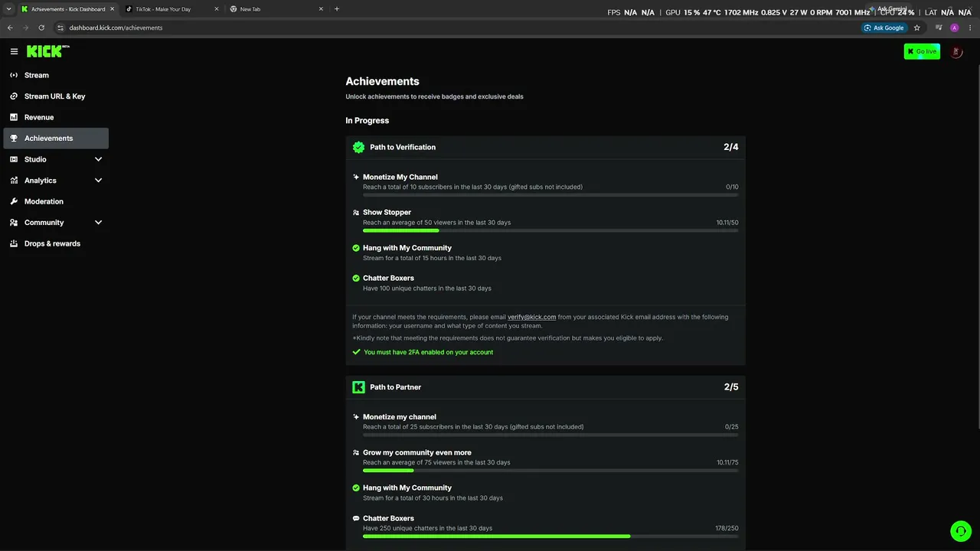Click the Show Stopper 10.11/50 value
Image resolution: width=980 pixels, height=551 pixels.
click(x=727, y=223)
